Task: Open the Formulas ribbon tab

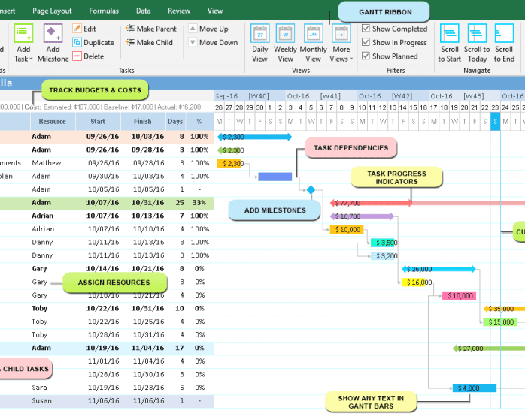Action: point(104,11)
